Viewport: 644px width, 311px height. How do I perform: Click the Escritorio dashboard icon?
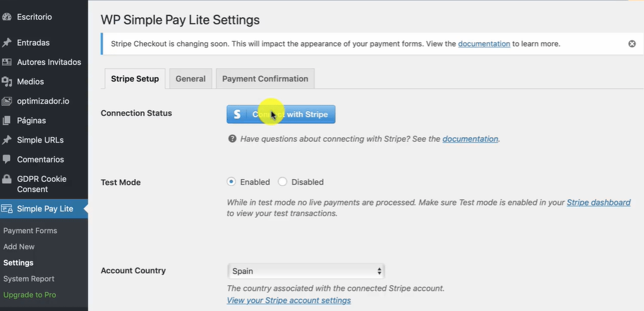pyautogui.click(x=7, y=17)
